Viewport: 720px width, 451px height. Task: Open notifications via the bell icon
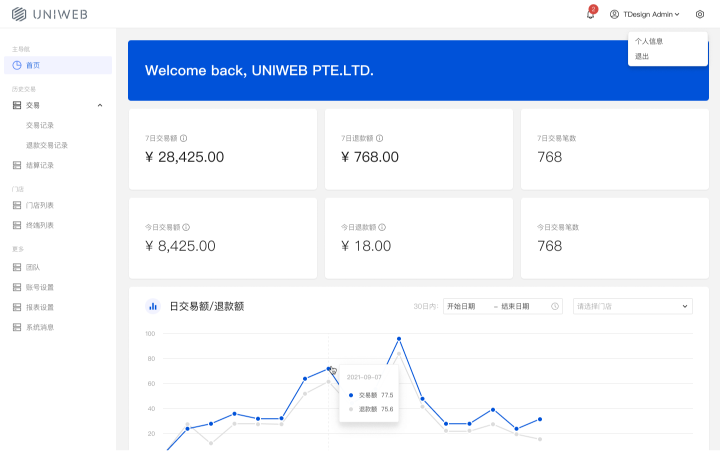tap(591, 14)
